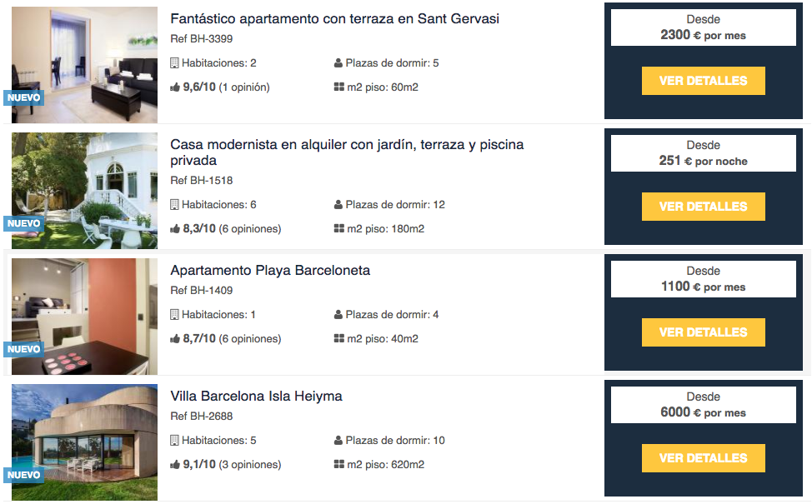The image size is (812, 504).
Task: Click rooms icon beside Habitaciones: 1
Action: point(174,315)
